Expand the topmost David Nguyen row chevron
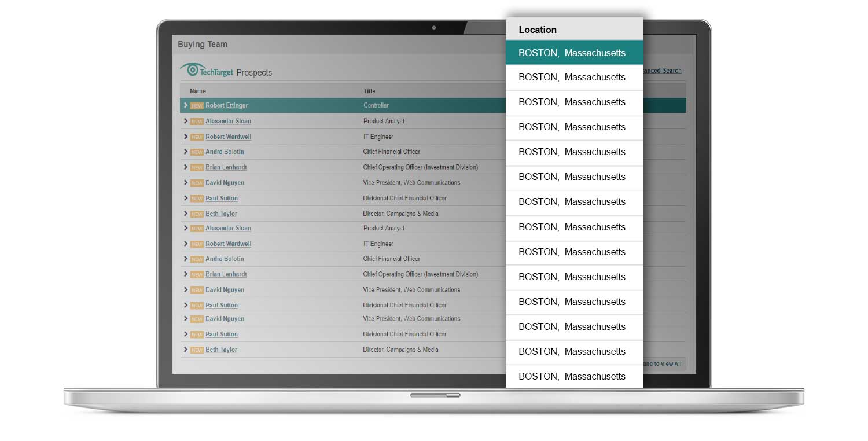 [x=186, y=182]
